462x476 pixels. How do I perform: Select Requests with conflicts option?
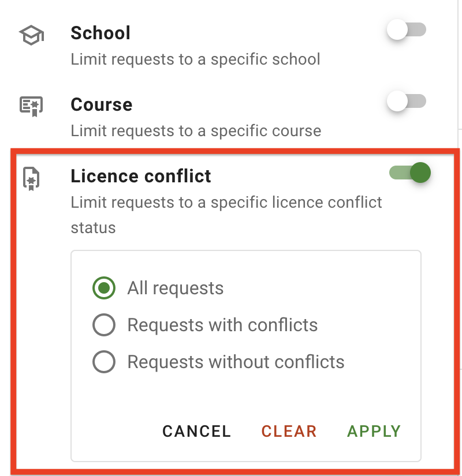point(105,325)
